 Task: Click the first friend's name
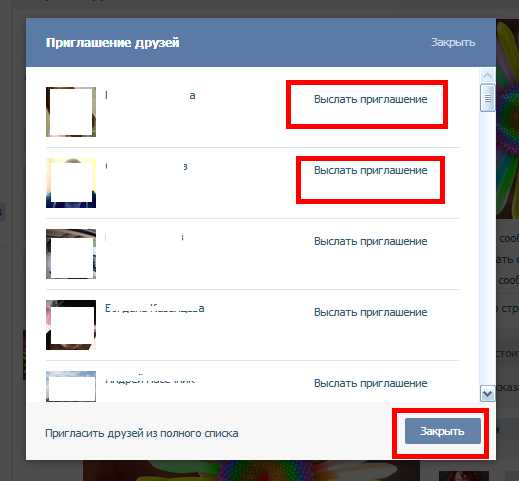coord(150,96)
